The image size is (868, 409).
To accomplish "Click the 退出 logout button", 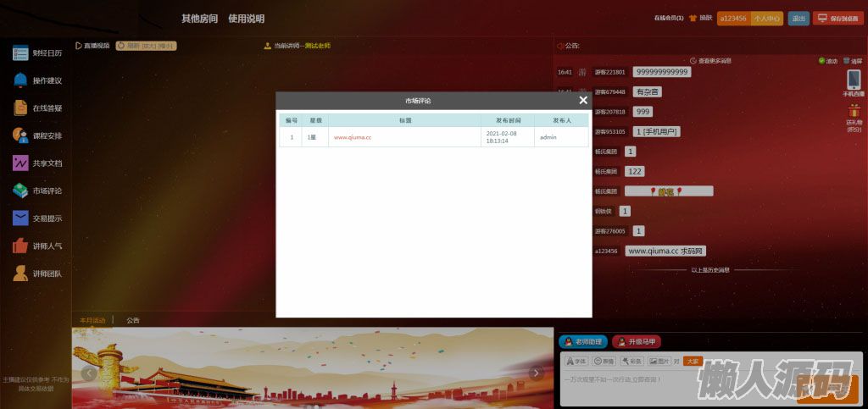I will point(798,19).
